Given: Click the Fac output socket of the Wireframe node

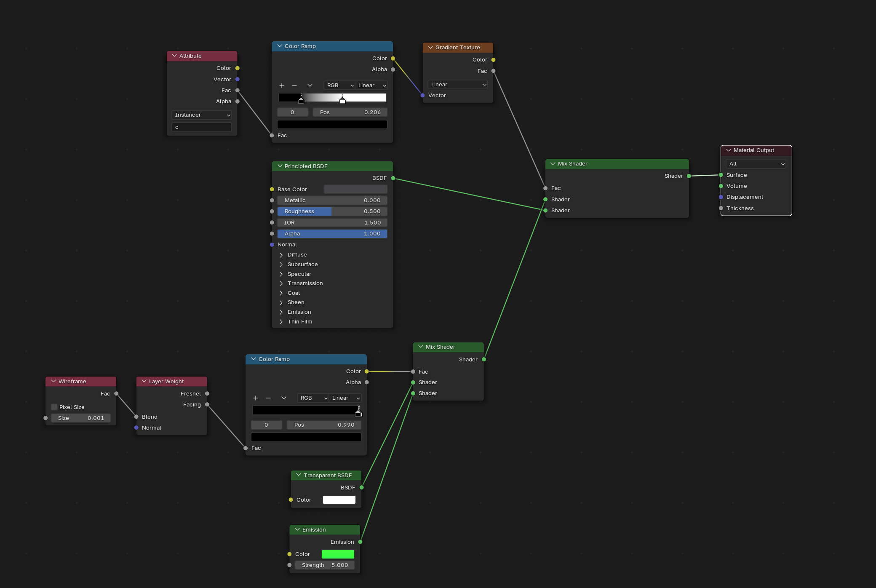Looking at the screenshot, I should click(116, 394).
